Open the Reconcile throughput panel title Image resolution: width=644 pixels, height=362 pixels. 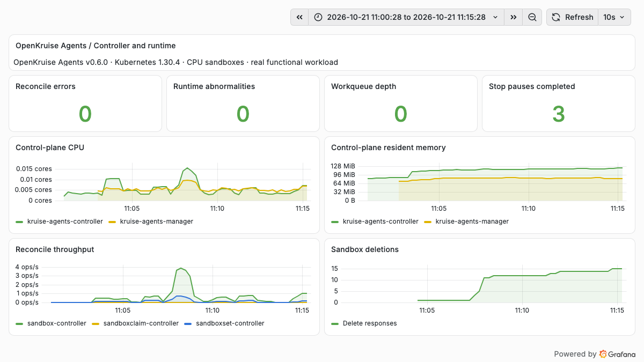point(55,249)
